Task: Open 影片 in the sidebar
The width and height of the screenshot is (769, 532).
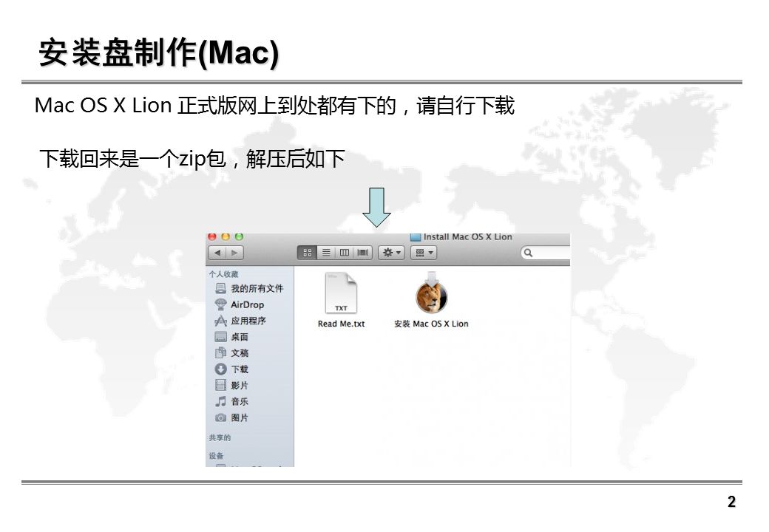Action: [231, 386]
